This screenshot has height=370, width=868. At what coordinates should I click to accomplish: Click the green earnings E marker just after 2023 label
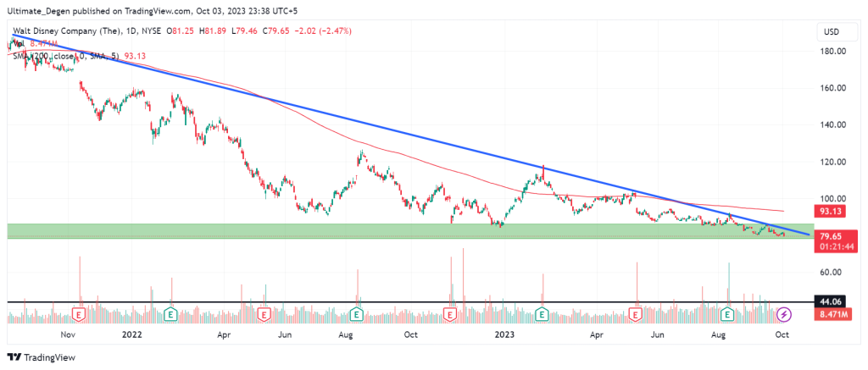click(x=542, y=315)
